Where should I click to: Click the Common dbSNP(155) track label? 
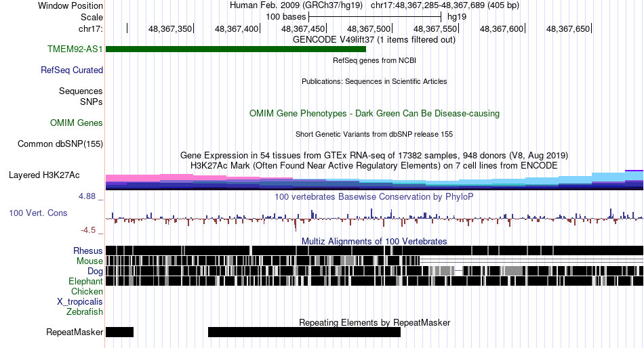(x=60, y=144)
